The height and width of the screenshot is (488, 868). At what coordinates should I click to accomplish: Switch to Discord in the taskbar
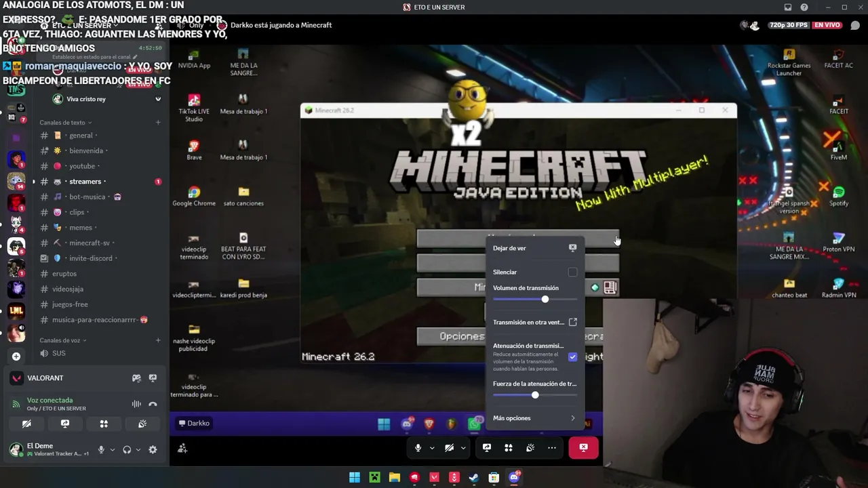[x=514, y=478]
